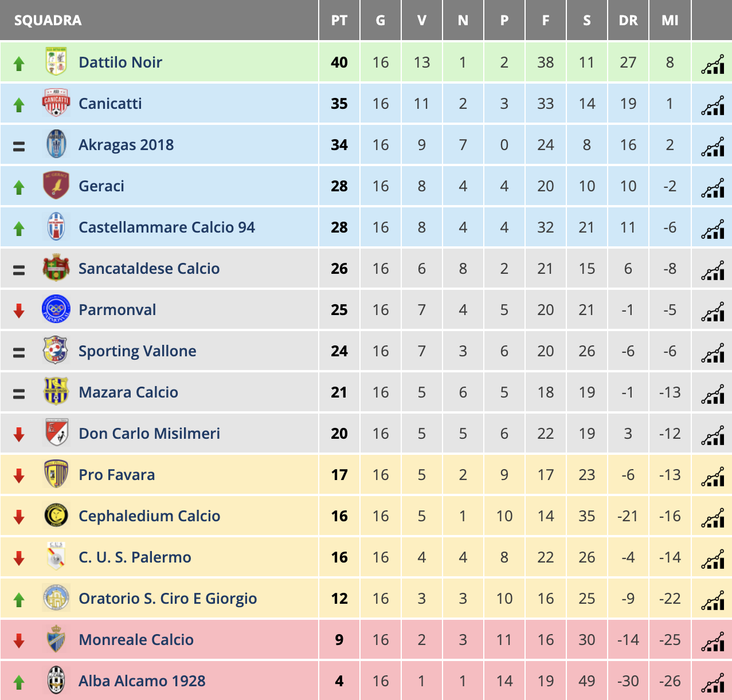This screenshot has height=700, width=732.
Task: Click the Canicattì team crest
Action: 56,103
